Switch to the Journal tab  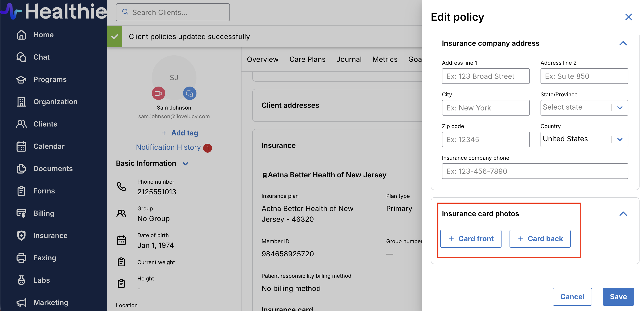point(349,59)
